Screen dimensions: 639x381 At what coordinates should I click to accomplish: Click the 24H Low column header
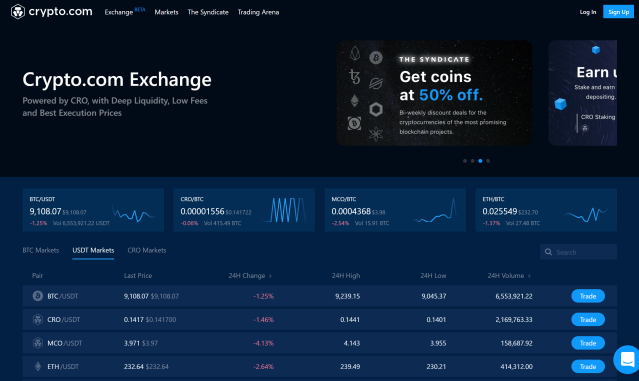click(433, 276)
